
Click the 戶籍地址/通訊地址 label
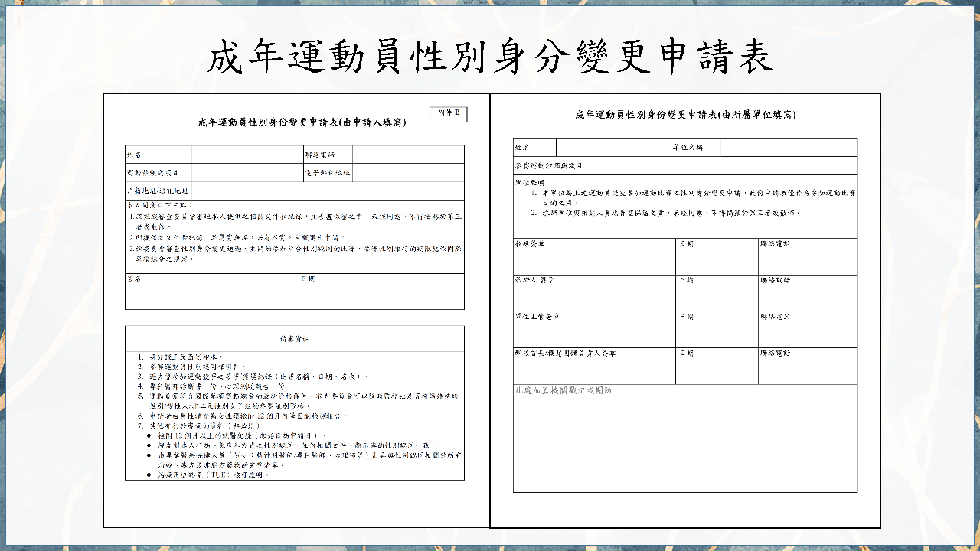(x=158, y=191)
